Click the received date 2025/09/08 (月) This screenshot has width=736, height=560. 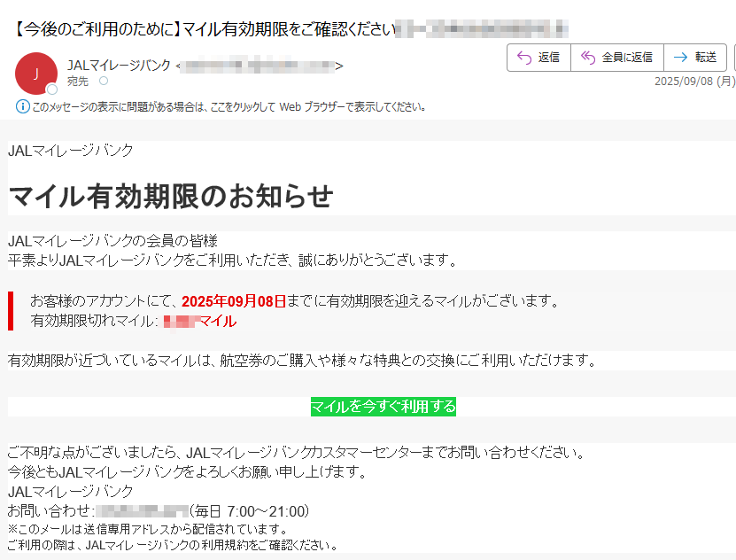click(x=694, y=82)
